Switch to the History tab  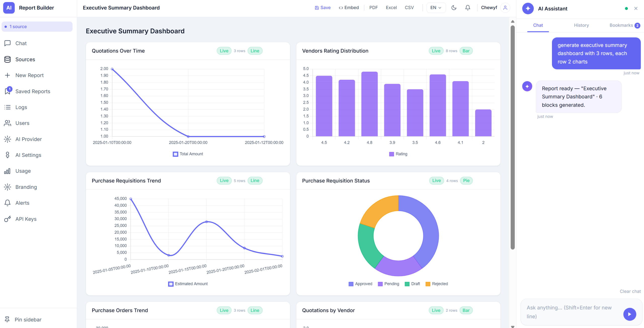(x=581, y=25)
